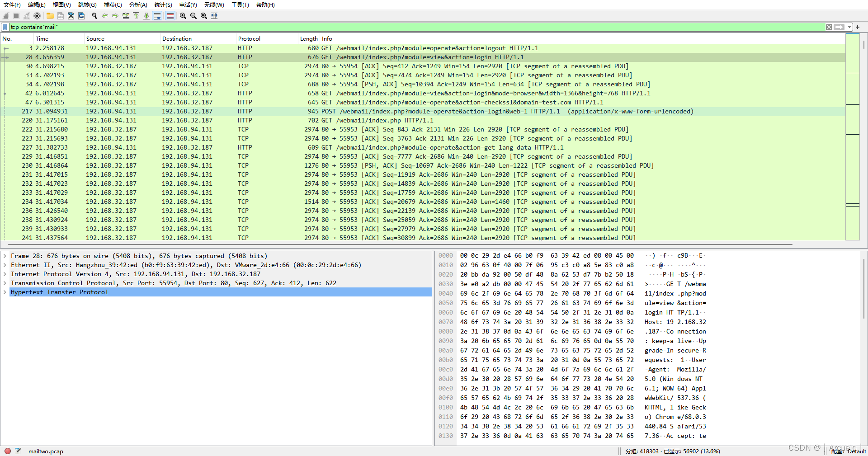The height and width of the screenshot is (456, 868).
Task: Save this capture file
Action: point(61,16)
